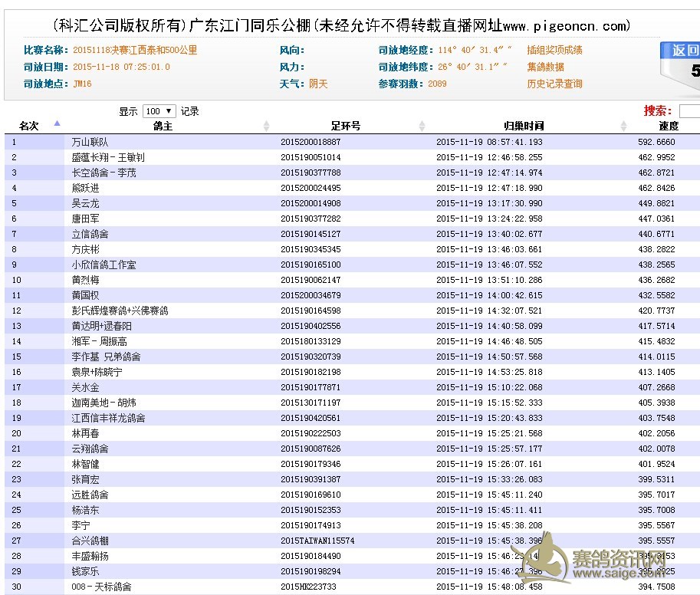This screenshot has width=700, height=595.
Task: Open the 插组奖项成绩 link
Action: pyautogui.click(x=554, y=50)
